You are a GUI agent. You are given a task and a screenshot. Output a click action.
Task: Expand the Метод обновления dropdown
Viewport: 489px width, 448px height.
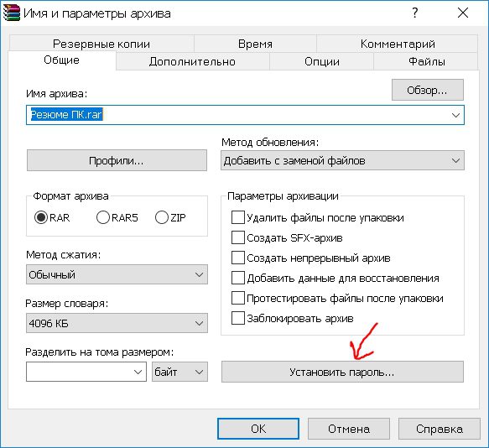342,160
